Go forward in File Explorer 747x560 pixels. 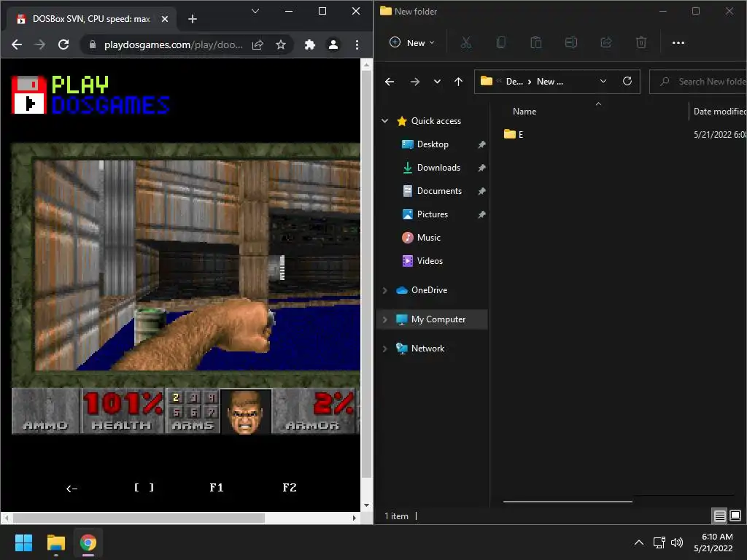click(x=415, y=82)
